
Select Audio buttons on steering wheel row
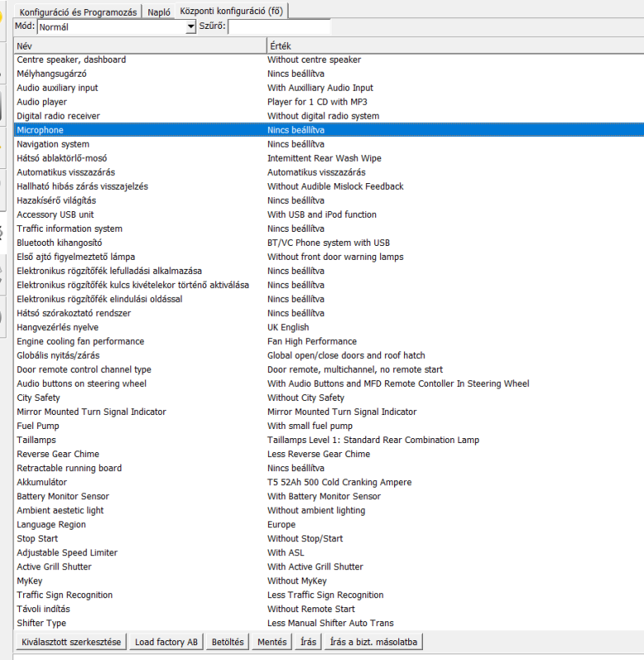(329, 384)
